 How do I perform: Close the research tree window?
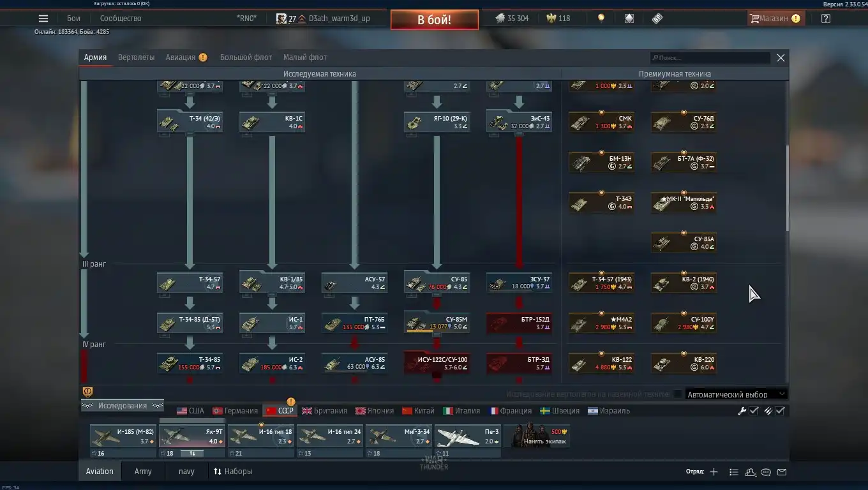pos(781,57)
